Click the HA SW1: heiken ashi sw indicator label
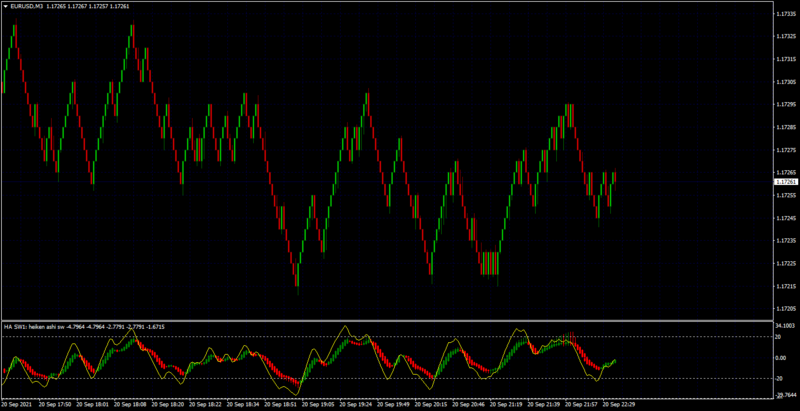The image size is (800, 411). point(34,326)
